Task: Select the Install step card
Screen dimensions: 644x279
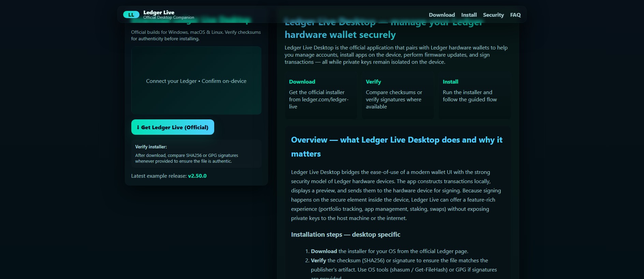Action: click(x=475, y=96)
